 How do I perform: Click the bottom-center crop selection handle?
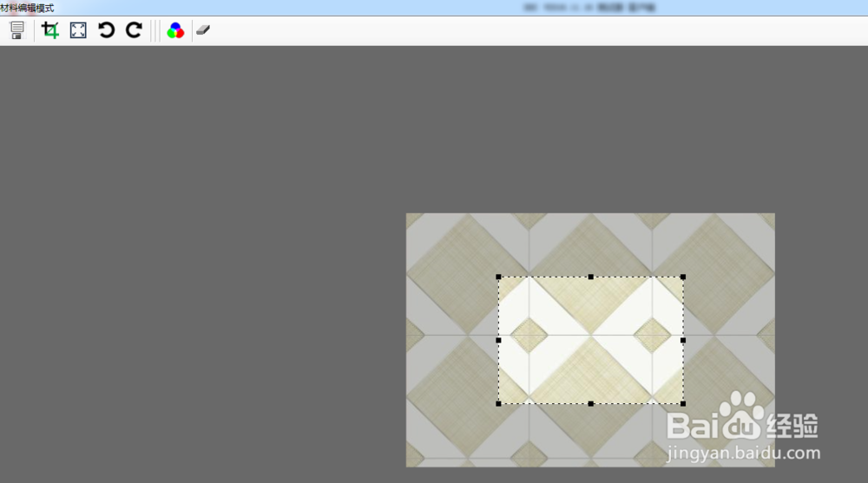click(590, 404)
